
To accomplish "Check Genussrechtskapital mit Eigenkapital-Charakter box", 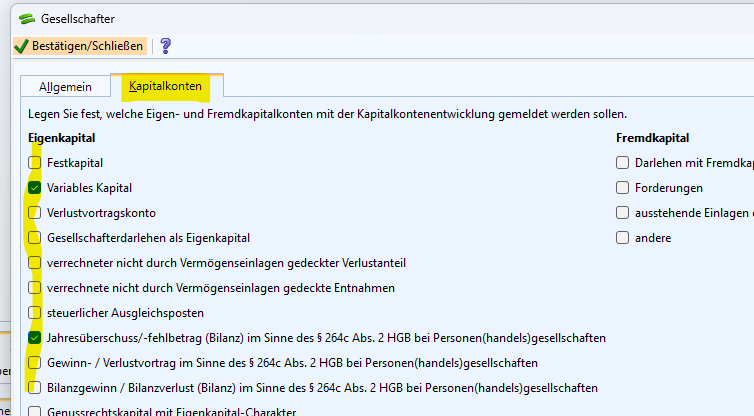I will [x=35, y=411].
